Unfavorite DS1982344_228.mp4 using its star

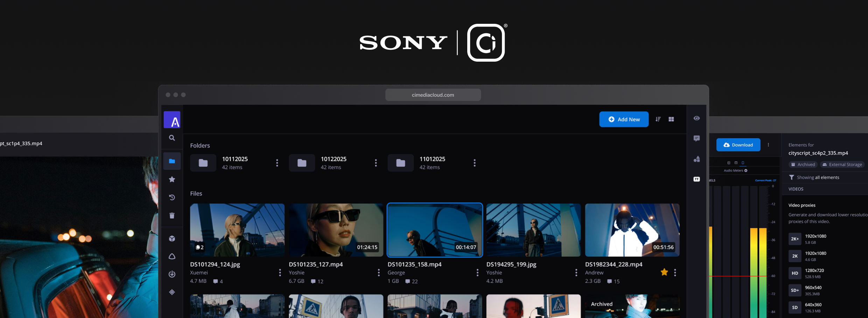664,272
